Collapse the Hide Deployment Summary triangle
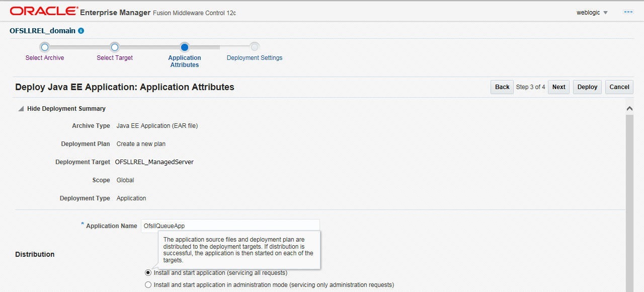 (x=21, y=109)
